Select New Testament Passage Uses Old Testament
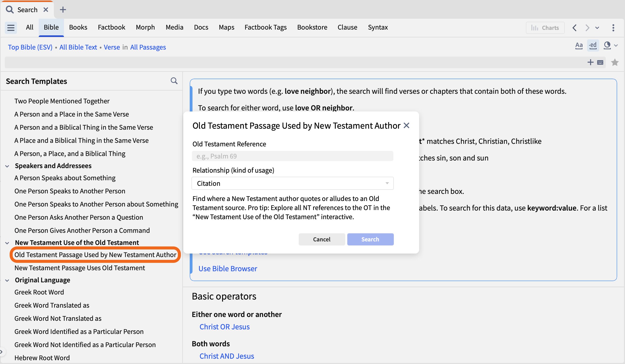The height and width of the screenshot is (364, 625). pyautogui.click(x=80, y=268)
